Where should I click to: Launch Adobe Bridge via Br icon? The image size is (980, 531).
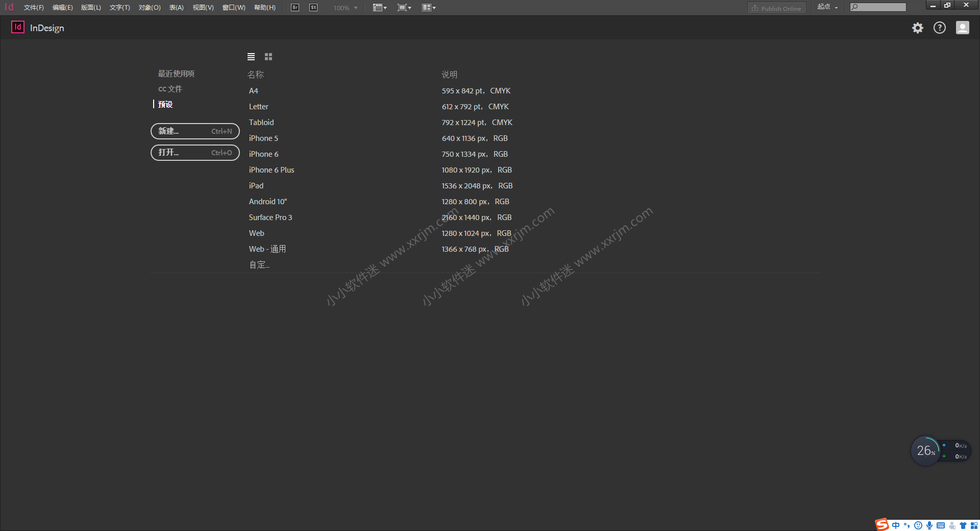tap(295, 8)
